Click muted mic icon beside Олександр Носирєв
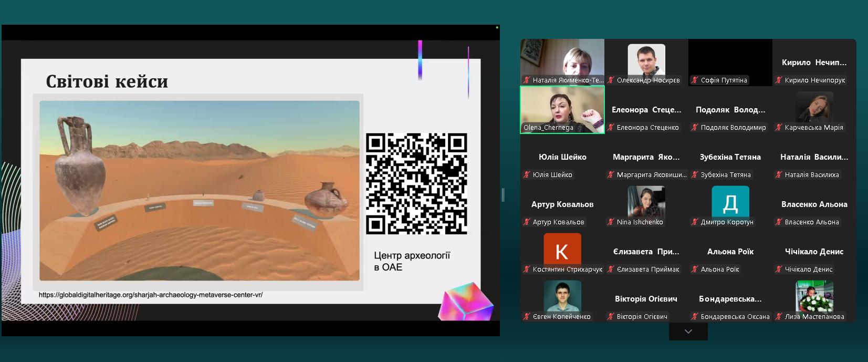868x362 pixels. tap(611, 80)
